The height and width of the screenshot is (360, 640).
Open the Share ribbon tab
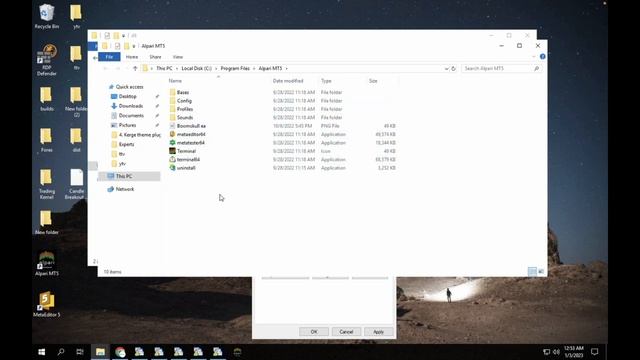click(155, 57)
